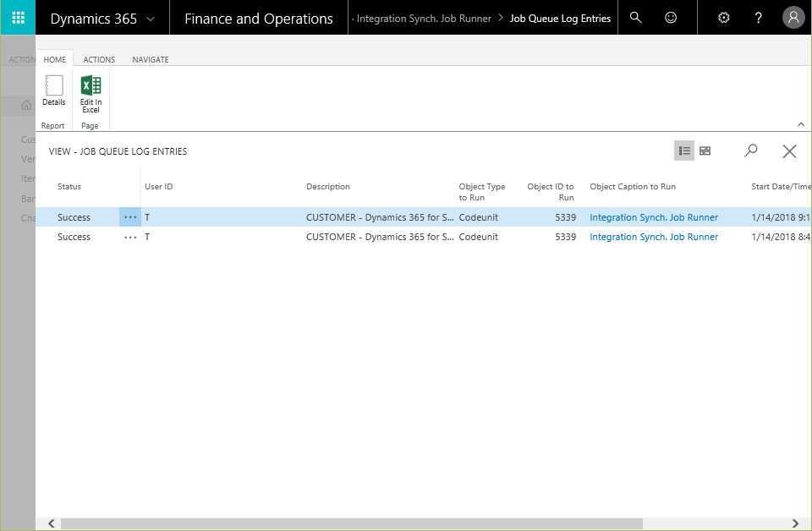Click the horizontal scrollbar right arrow

point(795,523)
